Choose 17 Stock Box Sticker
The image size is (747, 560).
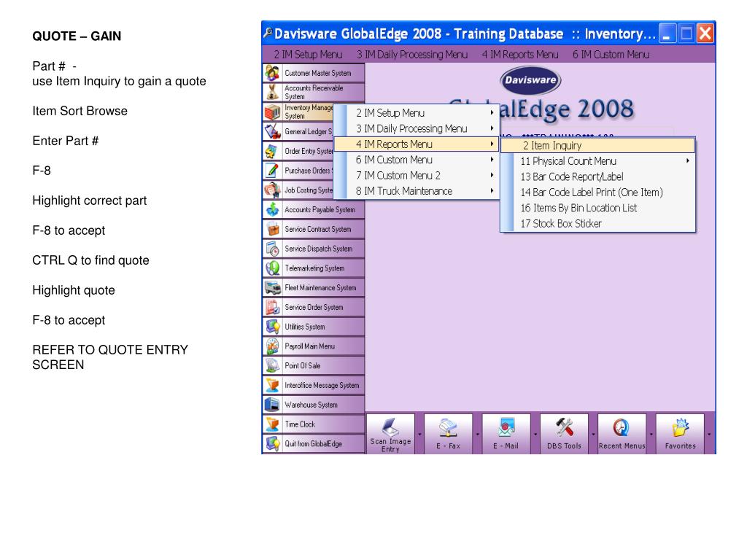click(x=598, y=224)
